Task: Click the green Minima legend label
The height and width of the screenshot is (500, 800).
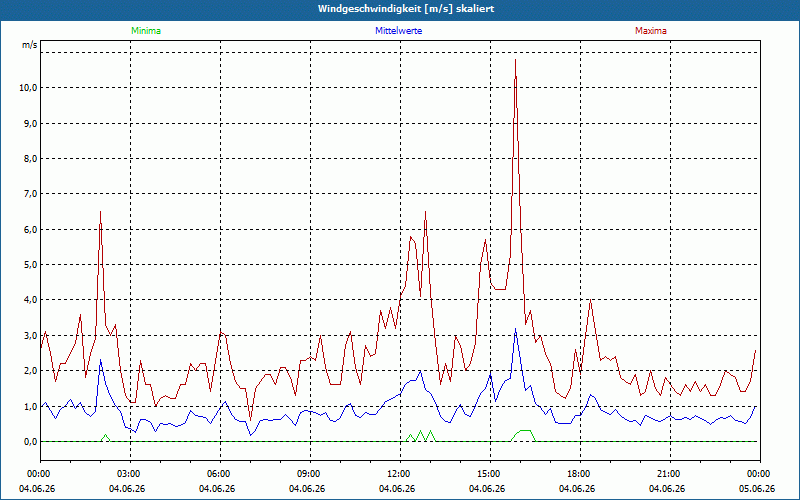Action: tap(146, 31)
